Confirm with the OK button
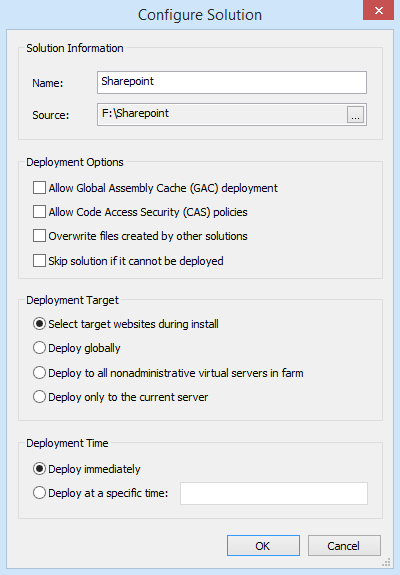The width and height of the screenshot is (400, 575). coord(263,546)
